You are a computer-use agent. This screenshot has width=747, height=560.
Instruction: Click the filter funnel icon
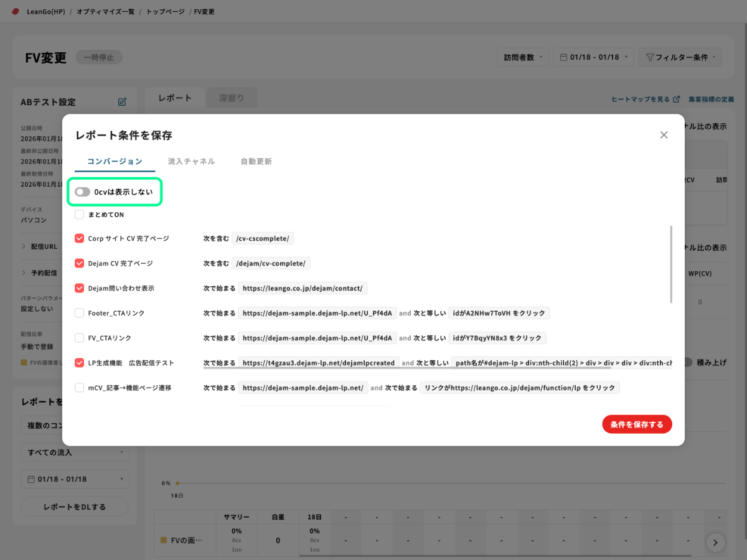(650, 57)
